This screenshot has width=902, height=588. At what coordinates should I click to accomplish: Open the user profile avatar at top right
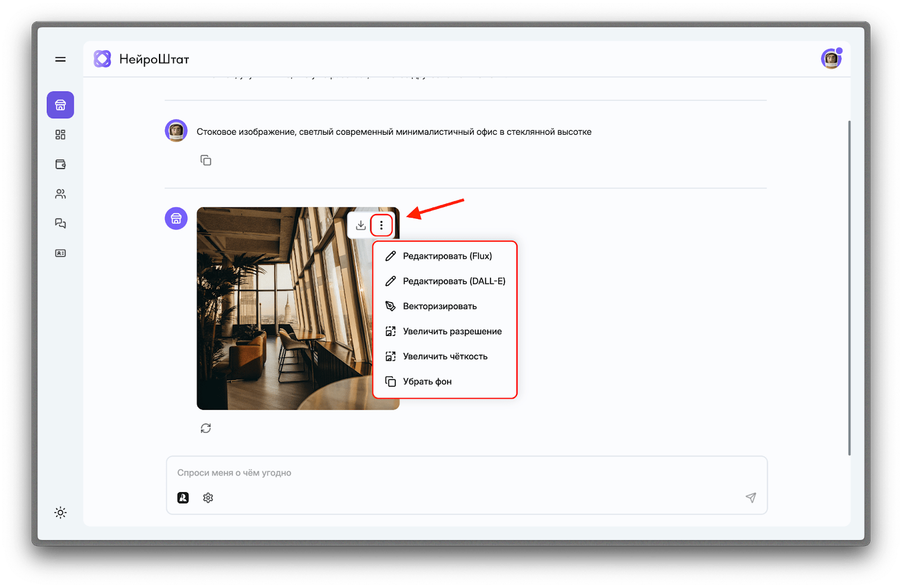tap(831, 59)
